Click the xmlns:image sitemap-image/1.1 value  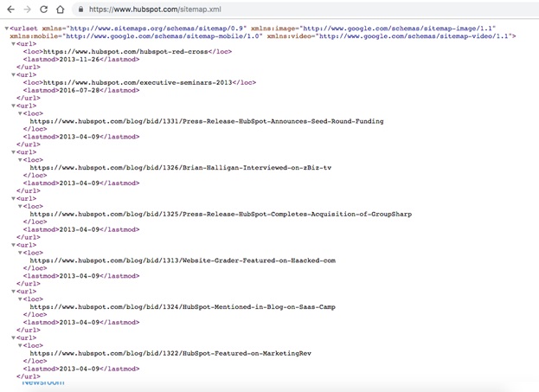(x=398, y=29)
